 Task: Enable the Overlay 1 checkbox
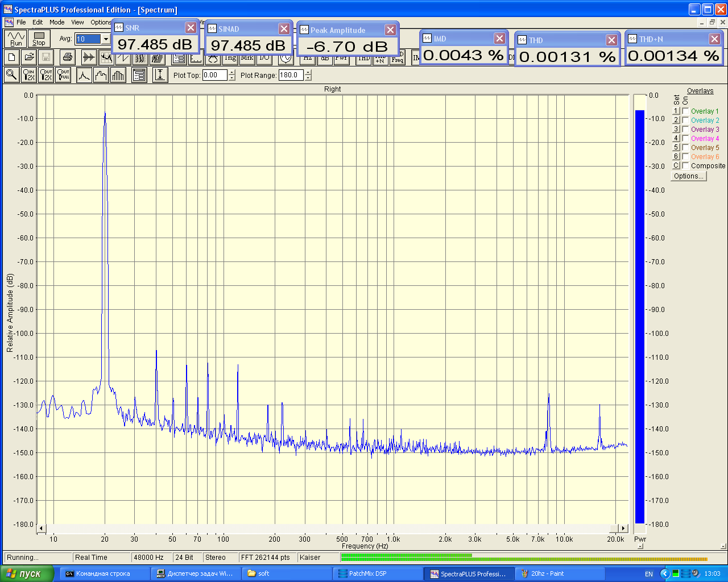click(686, 111)
